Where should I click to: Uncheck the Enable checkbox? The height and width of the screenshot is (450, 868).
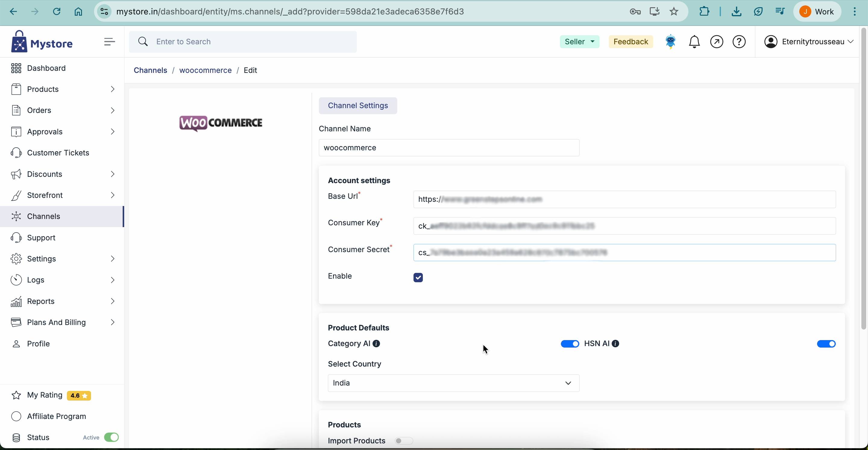418,277
